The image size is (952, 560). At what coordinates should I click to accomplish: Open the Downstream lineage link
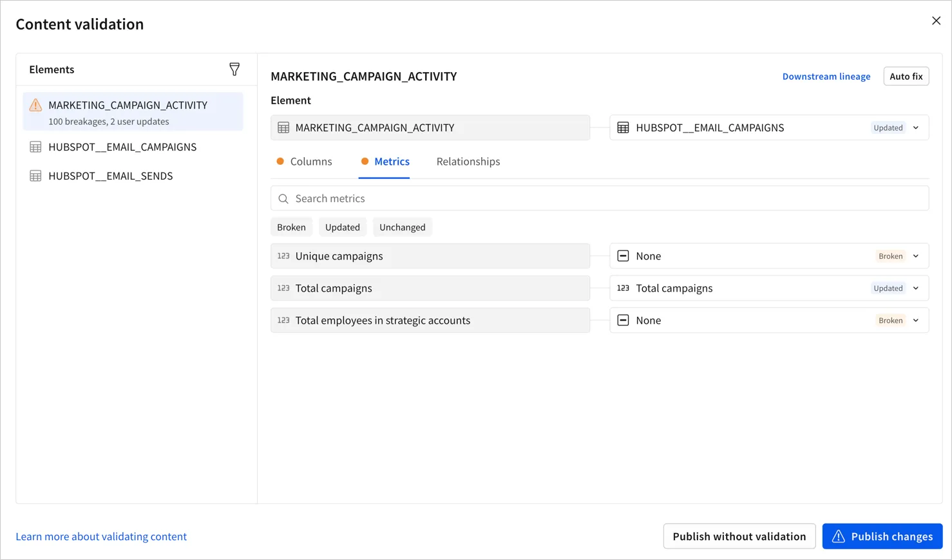[826, 76]
